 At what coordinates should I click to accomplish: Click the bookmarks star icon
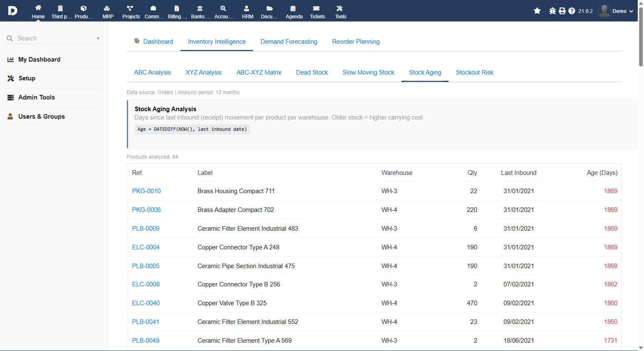537,11
